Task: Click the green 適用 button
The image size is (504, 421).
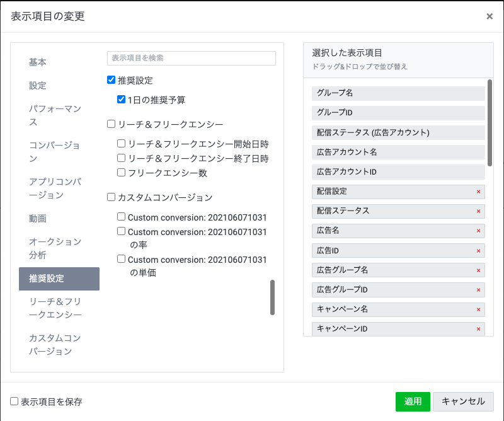Action: [413, 401]
